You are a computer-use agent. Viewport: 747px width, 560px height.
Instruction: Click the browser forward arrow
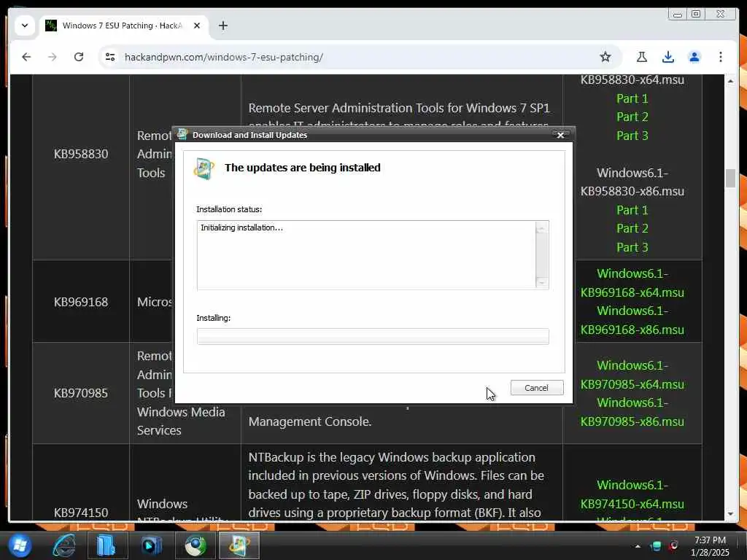53,57
